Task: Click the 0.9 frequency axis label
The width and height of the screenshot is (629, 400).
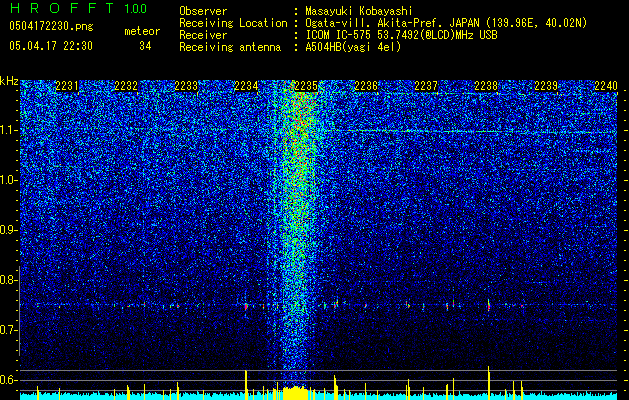Action: [8, 229]
